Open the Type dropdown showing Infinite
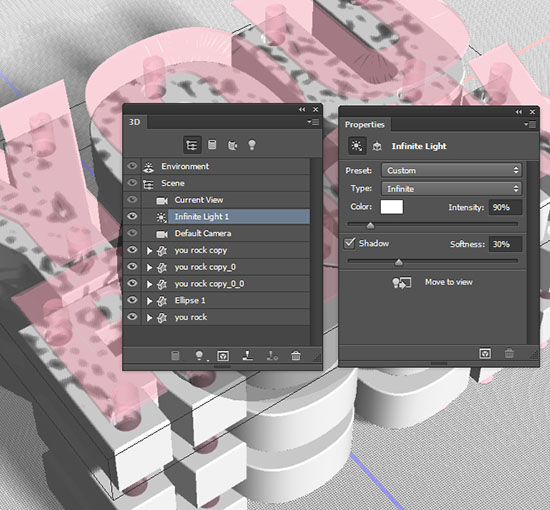 (451, 189)
